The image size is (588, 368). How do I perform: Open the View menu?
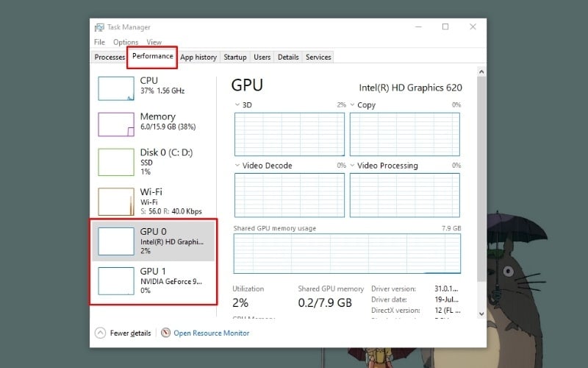click(x=154, y=42)
